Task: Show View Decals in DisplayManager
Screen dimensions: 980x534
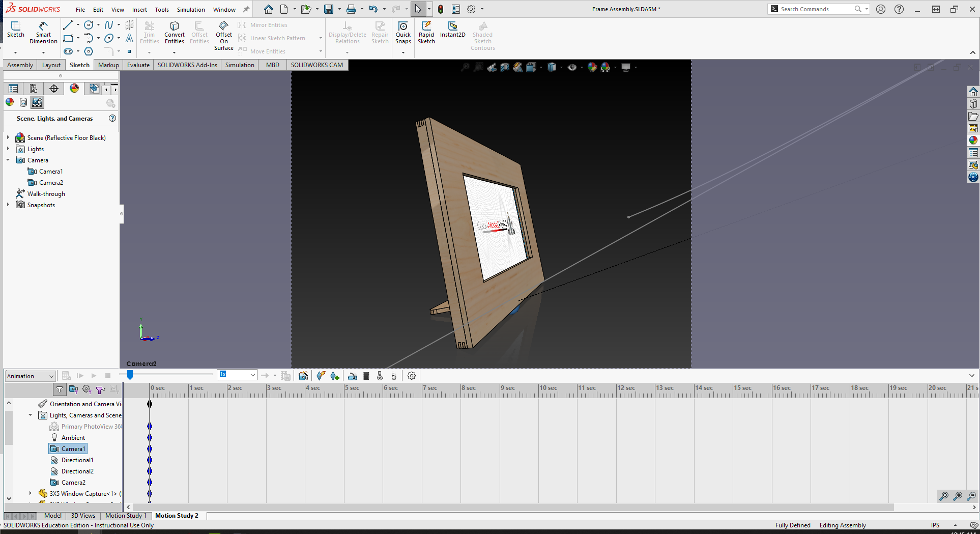Action: (23, 102)
